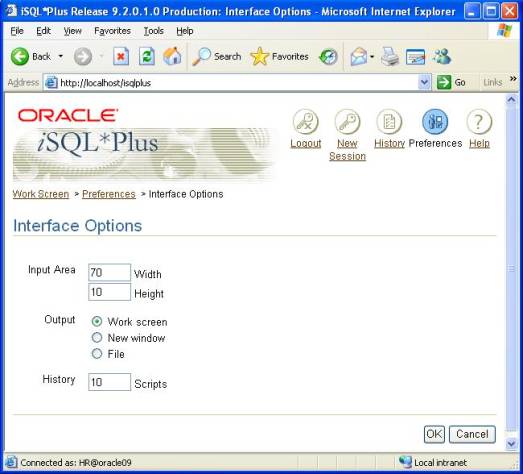Open the Help question mark icon
The image size is (523, 474).
(x=479, y=122)
